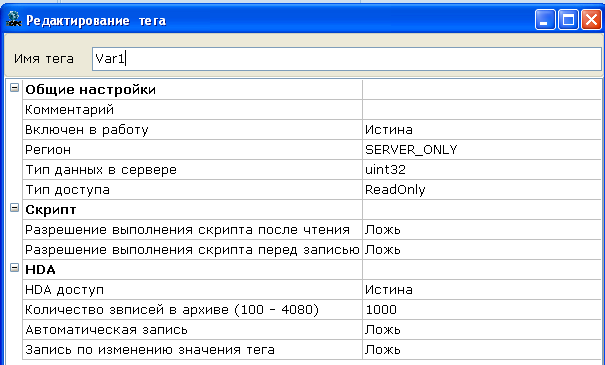605x365 pixels.
Task: Maximize the Редактирование тега window
Action: 568,20
